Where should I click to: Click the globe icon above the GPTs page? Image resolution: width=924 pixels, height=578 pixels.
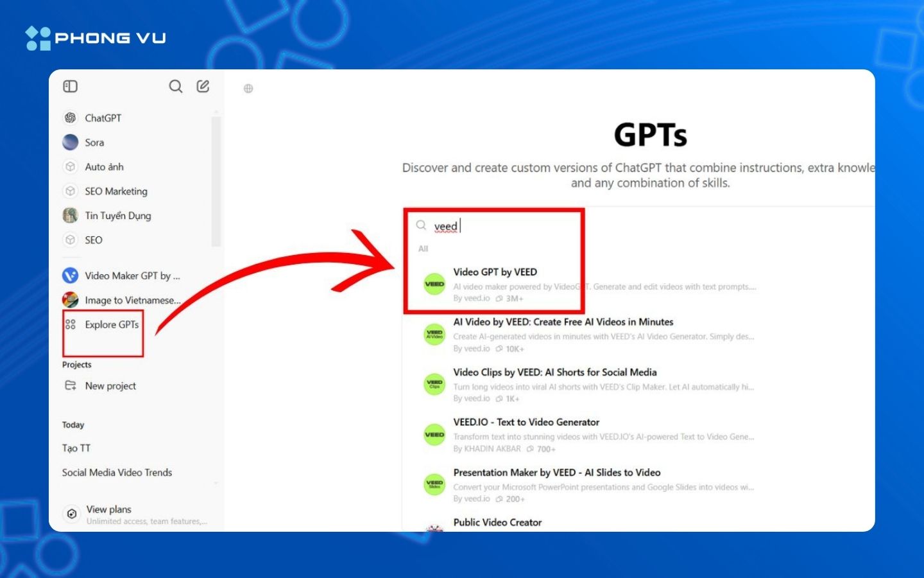pyautogui.click(x=248, y=89)
